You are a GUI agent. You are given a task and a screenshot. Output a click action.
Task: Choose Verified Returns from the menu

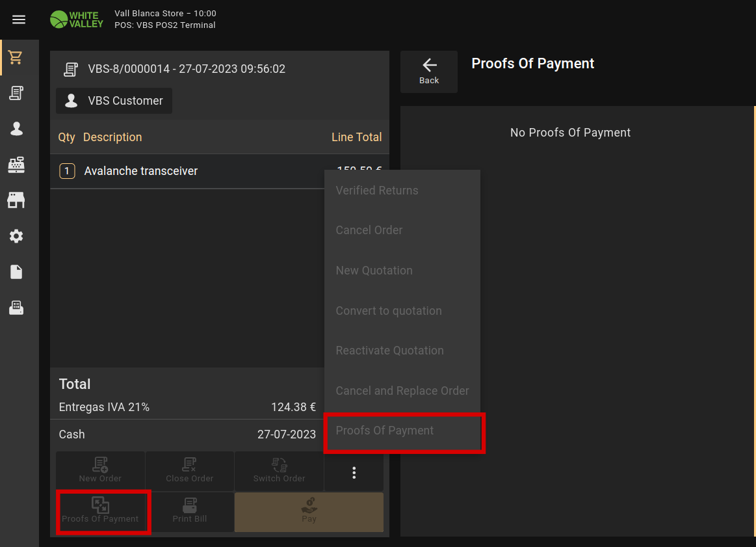tap(377, 191)
